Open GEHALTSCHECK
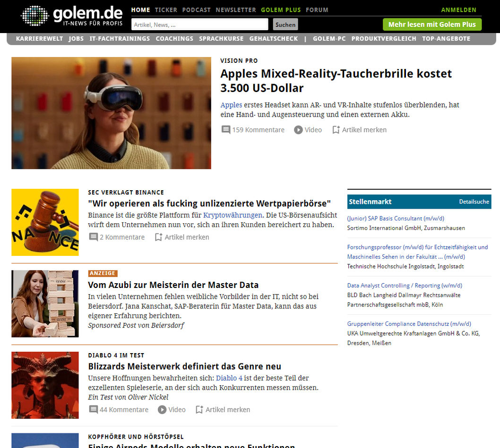The width and height of the screenshot is (500, 448). (274, 39)
